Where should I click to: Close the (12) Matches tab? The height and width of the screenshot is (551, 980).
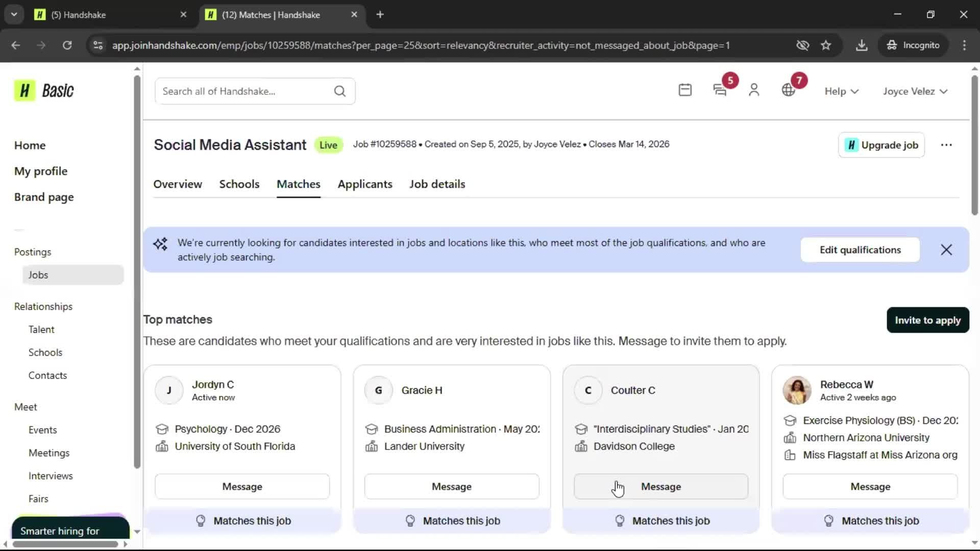click(x=354, y=15)
